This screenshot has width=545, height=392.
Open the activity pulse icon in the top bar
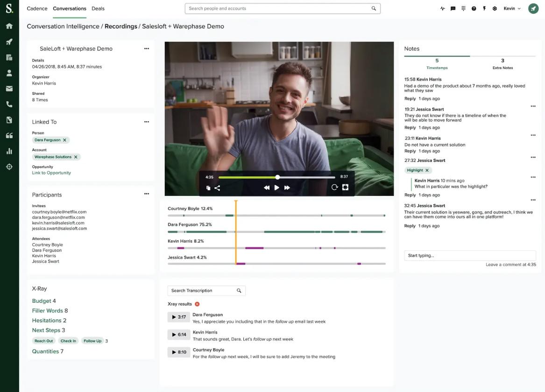point(442,8)
